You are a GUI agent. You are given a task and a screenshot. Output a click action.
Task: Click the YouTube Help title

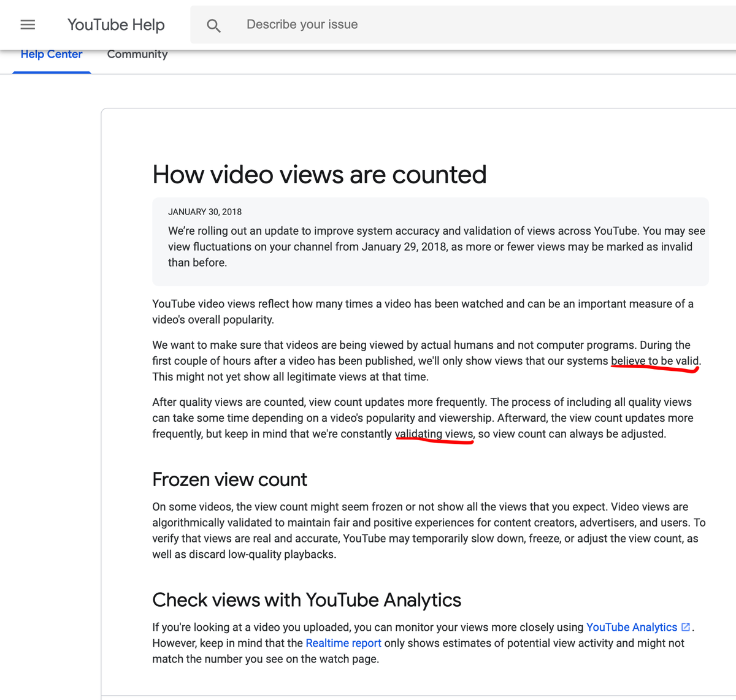[116, 25]
